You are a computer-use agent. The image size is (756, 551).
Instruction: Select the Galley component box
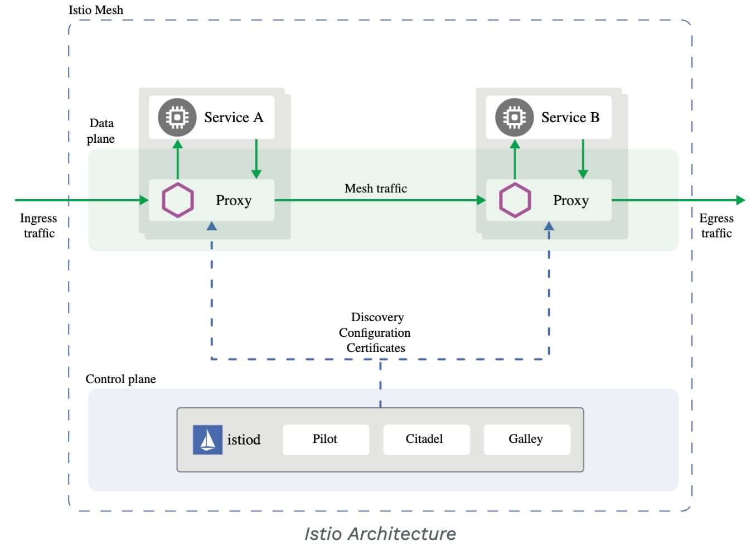click(x=527, y=439)
